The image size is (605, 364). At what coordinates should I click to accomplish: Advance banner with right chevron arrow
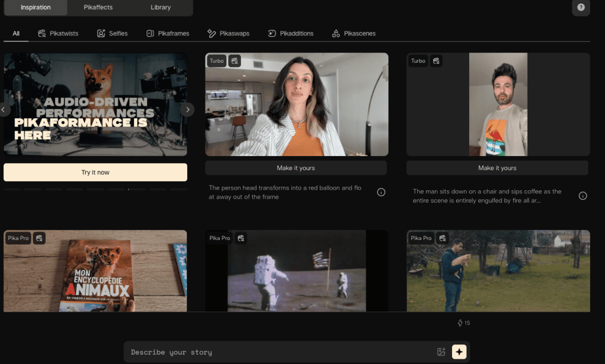(187, 109)
